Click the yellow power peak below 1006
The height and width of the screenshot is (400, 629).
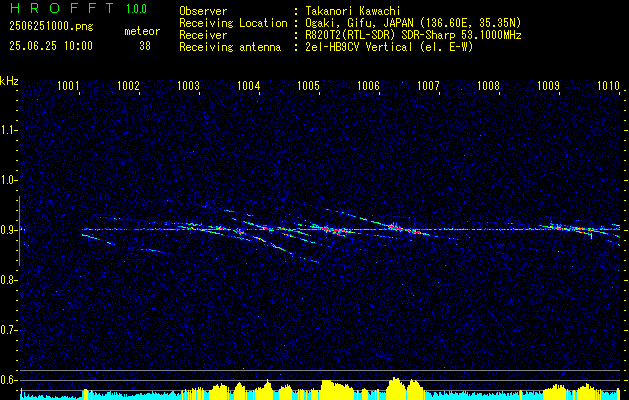click(396, 388)
